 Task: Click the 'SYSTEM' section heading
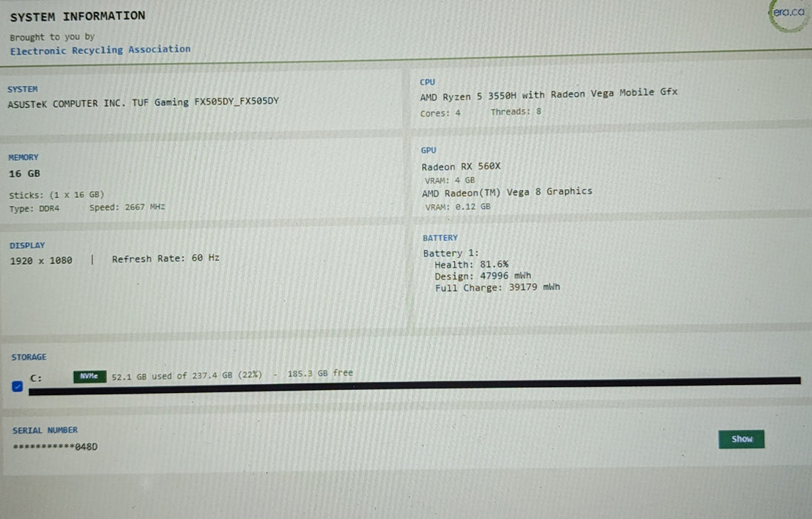(22, 89)
